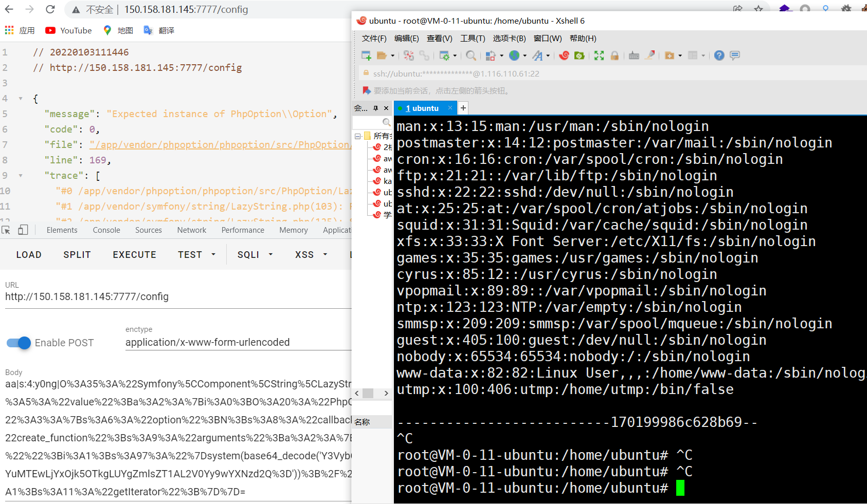The height and width of the screenshot is (504, 867).
Task: Click the Reconnect chain icon in Xshell toolbar
Action: point(424,55)
